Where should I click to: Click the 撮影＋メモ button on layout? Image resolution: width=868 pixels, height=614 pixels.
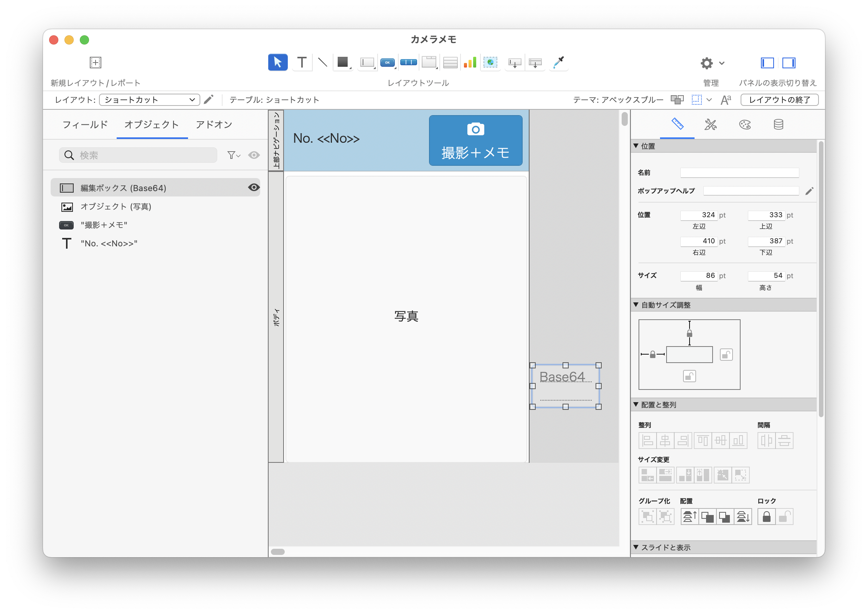475,140
